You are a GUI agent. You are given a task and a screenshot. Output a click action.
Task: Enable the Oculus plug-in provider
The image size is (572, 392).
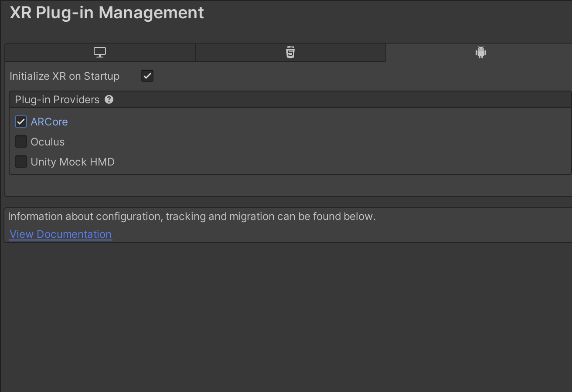[x=21, y=142]
